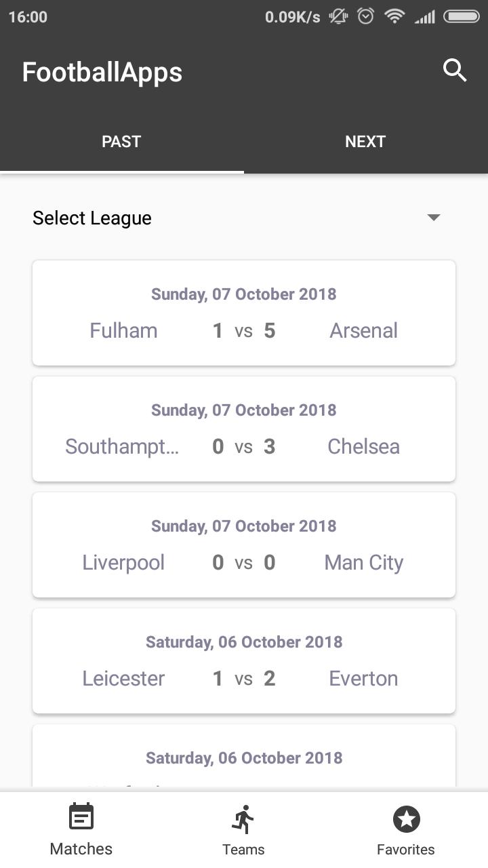The image size is (488, 868).
Task: Open the Fulham vs Arsenal match card
Action: pyautogui.click(x=244, y=313)
